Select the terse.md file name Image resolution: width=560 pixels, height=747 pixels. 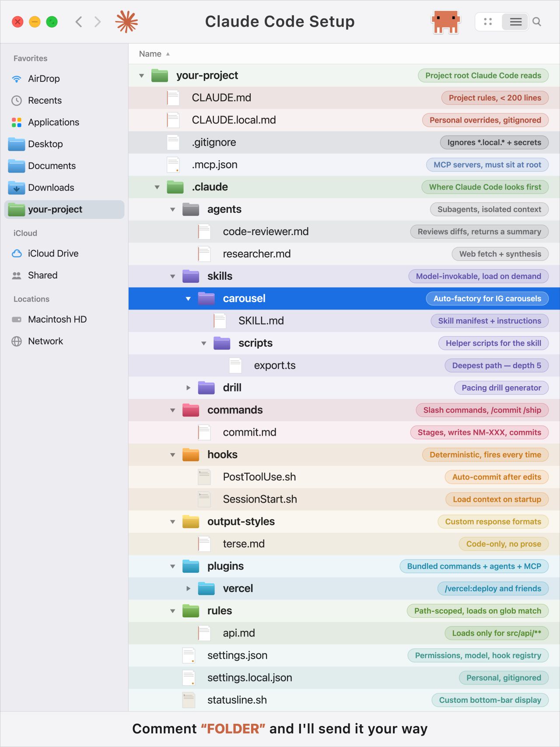coord(244,544)
